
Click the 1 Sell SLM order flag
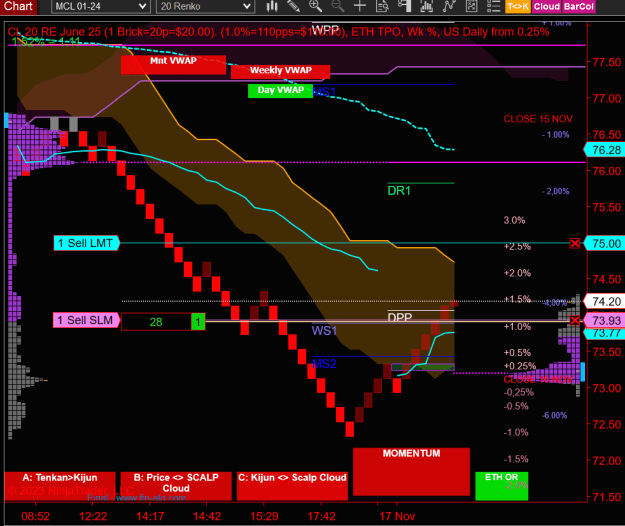tap(86, 320)
